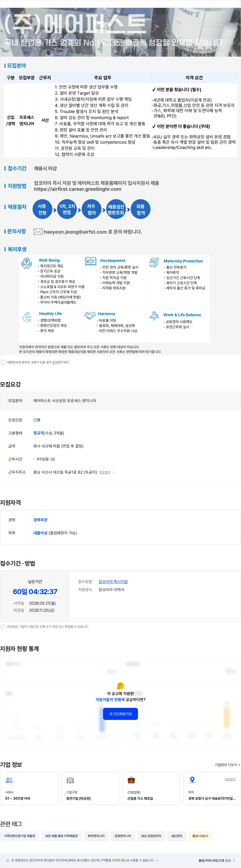Screen dimensions: 241x868
Task: Click the envelope icon beside the email address
Action: point(38,231)
